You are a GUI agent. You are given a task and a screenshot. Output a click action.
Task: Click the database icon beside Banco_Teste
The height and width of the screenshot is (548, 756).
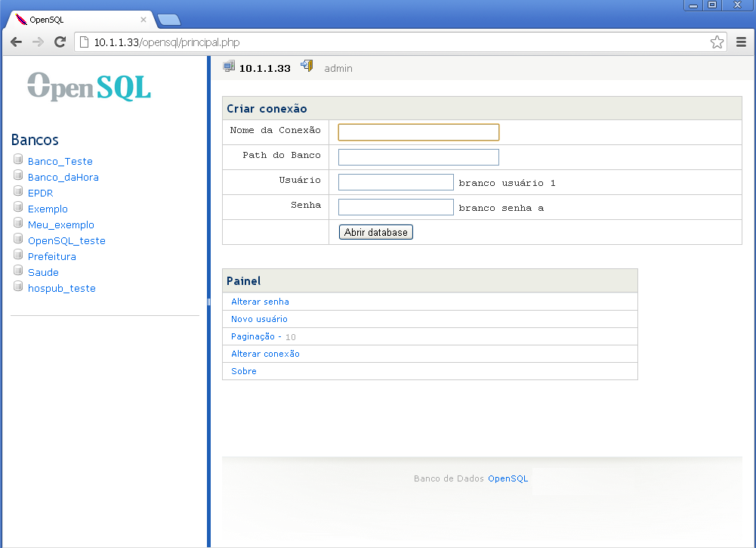[x=18, y=159]
